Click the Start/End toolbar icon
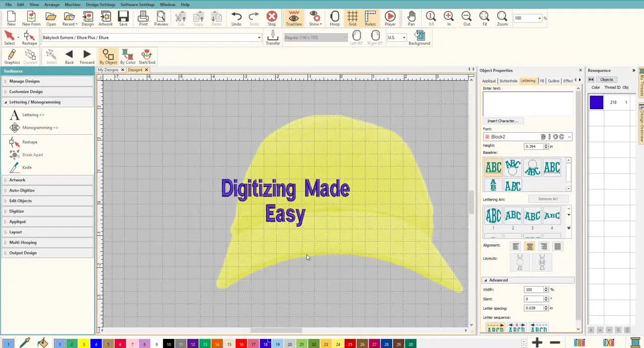Image resolution: width=644 pixels, height=348 pixels. pyautogui.click(x=146, y=55)
